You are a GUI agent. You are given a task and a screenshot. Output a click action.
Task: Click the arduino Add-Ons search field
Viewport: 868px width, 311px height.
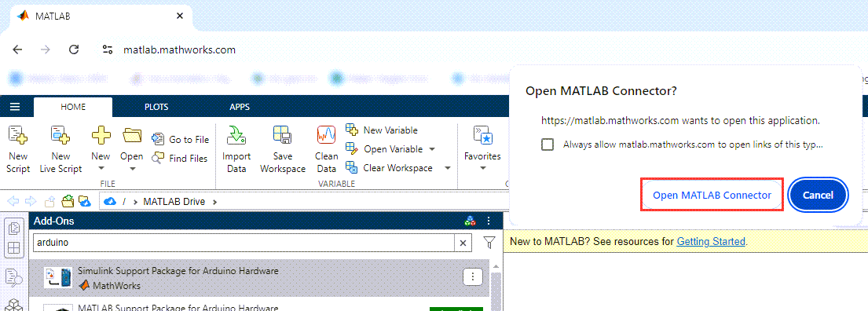(x=244, y=243)
